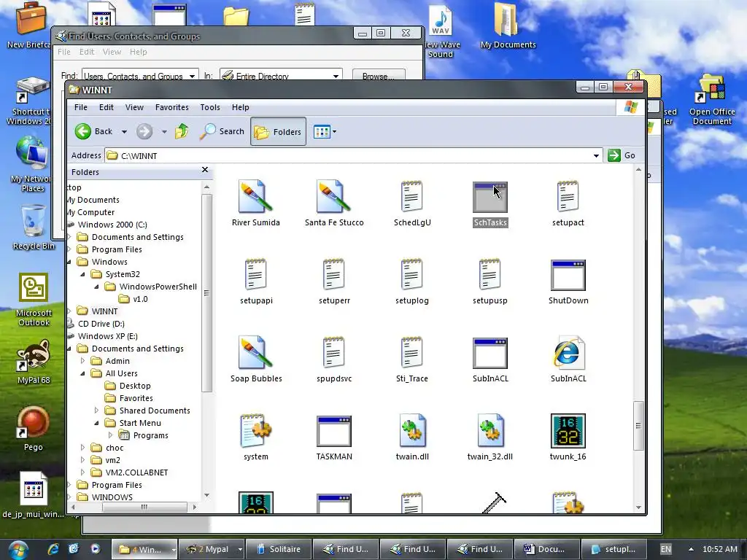Viewport: 747px width, 560px height.
Task: Select the setupusp file icon
Action: point(489,275)
